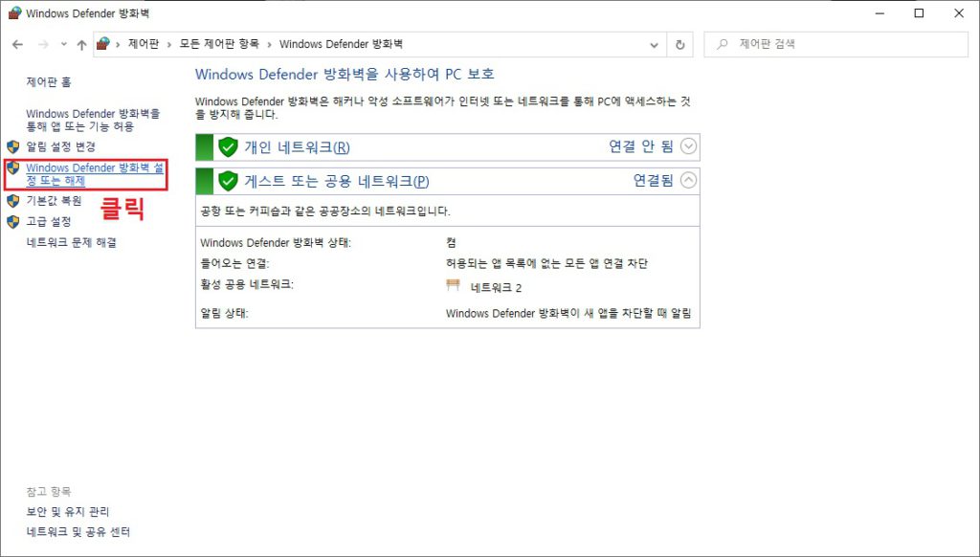Maximize the Windows Defender 방화벽 window
Image resolution: width=980 pixels, height=557 pixels.
(919, 13)
